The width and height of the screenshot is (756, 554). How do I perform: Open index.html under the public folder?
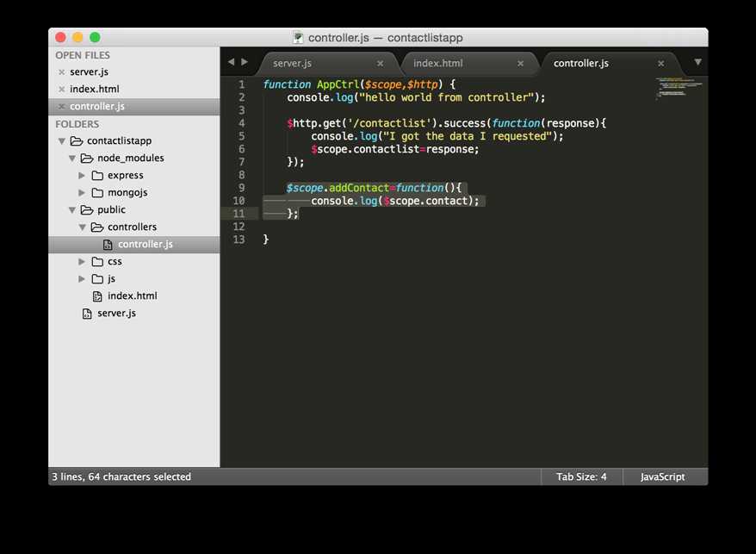click(133, 296)
